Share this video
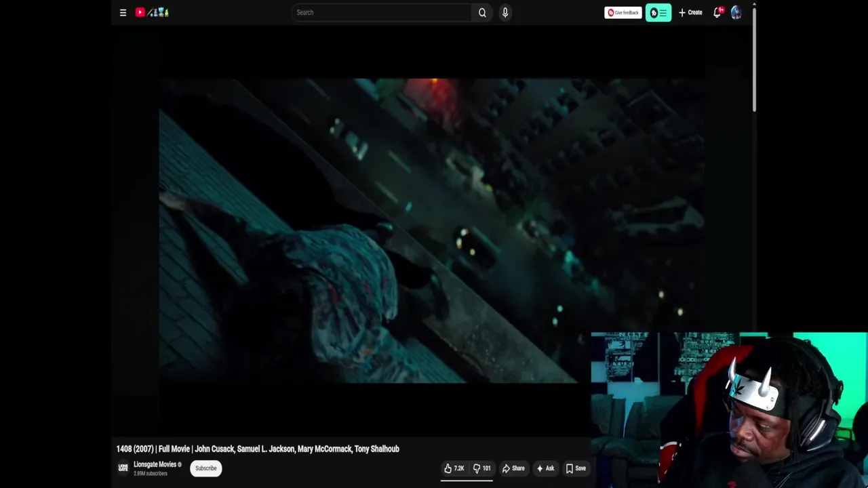Image resolution: width=868 pixels, height=488 pixels. pyautogui.click(x=513, y=468)
